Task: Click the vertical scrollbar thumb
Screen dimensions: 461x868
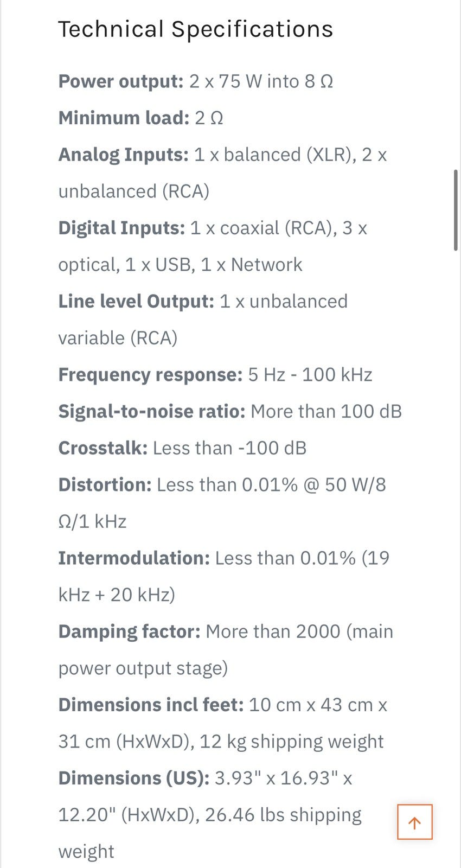Action: 456,210
